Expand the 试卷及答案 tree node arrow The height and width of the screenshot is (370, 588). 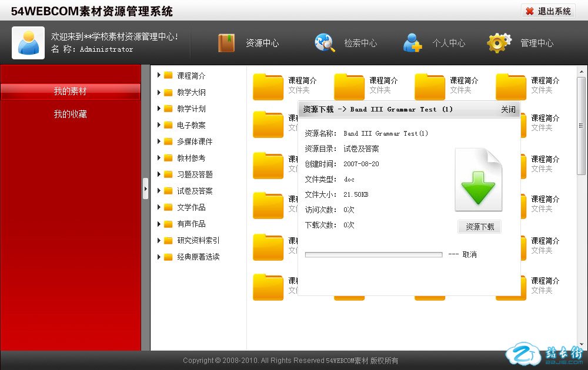point(159,191)
